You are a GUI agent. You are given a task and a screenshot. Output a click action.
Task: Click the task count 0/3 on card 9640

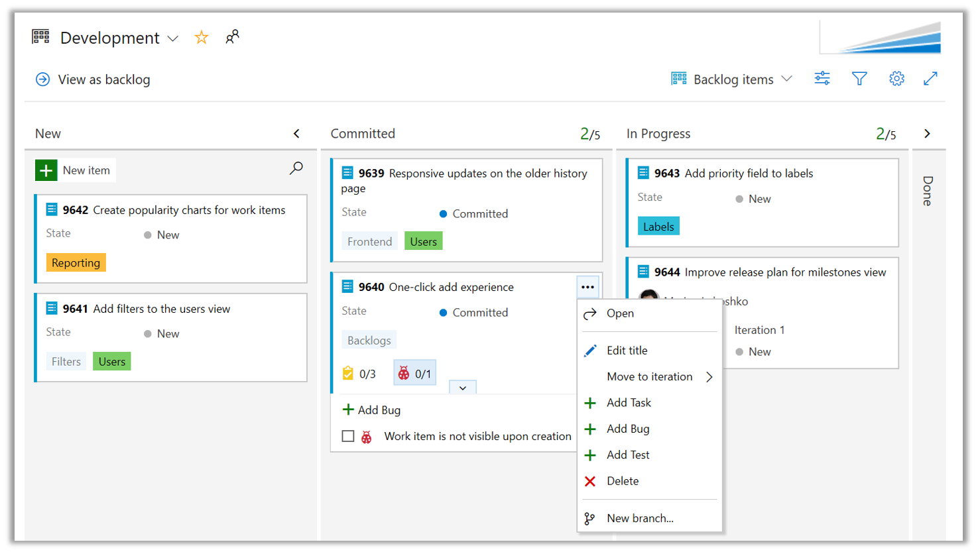(x=359, y=374)
